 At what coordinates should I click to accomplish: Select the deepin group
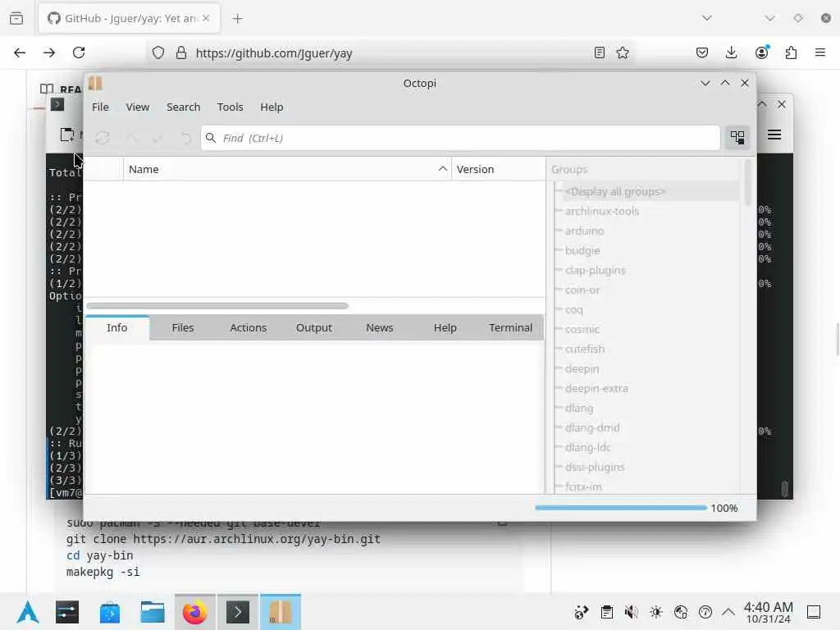[x=582, y=369]
